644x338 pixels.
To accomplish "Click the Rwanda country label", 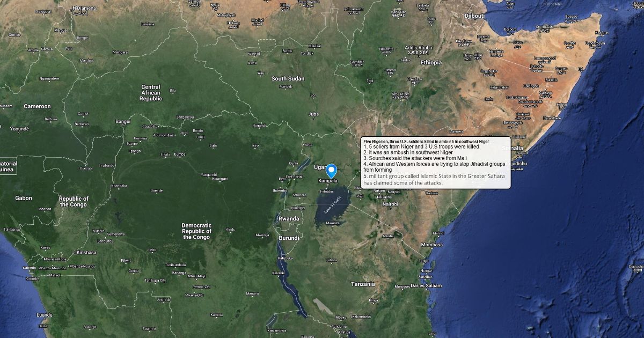I will (289, 219).
